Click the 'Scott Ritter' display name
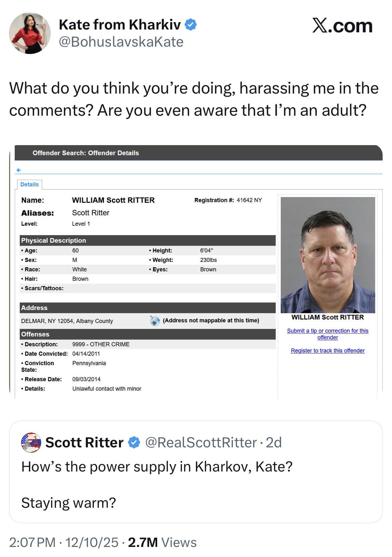Viewport: 392px width, 557px height. [x=84, y=442]
